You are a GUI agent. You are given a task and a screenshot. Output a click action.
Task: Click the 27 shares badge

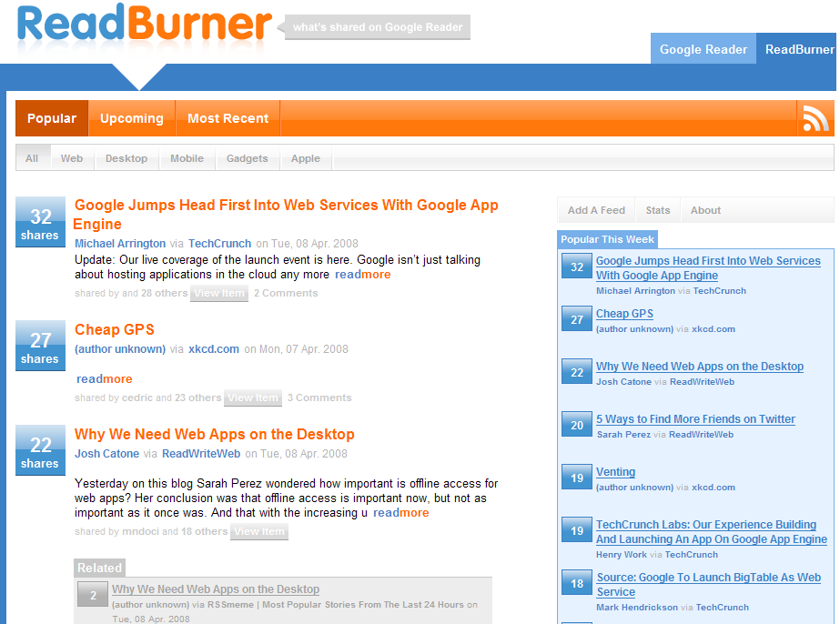40,346
